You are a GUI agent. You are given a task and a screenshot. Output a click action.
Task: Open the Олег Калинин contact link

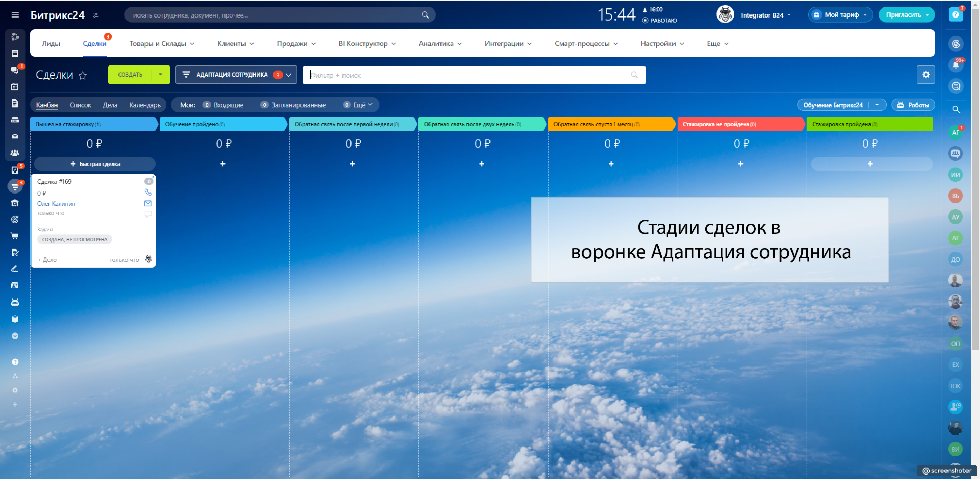click(x=56, y=204)
